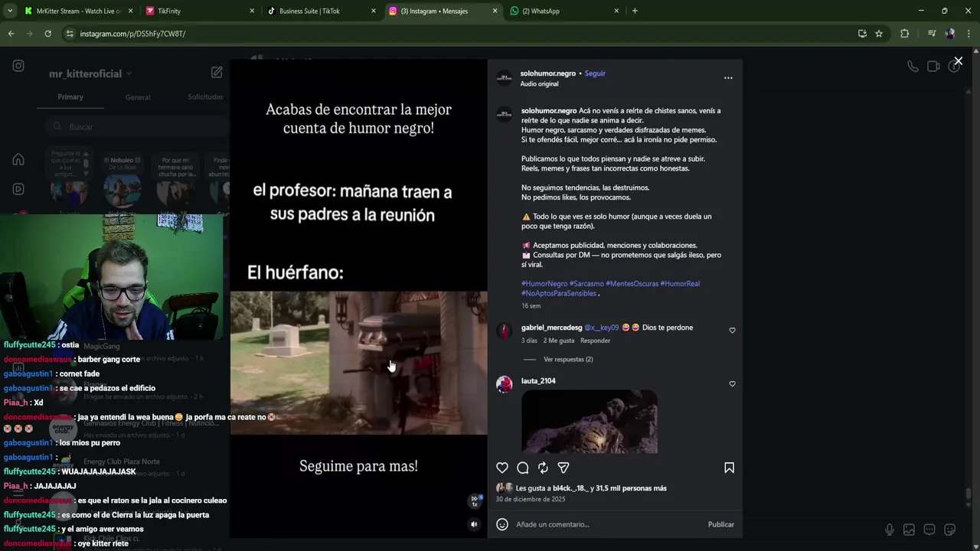Like gabriel_mercedesg's comment
980x551 pixels.
pyautogui.click(x=732, y=331)
